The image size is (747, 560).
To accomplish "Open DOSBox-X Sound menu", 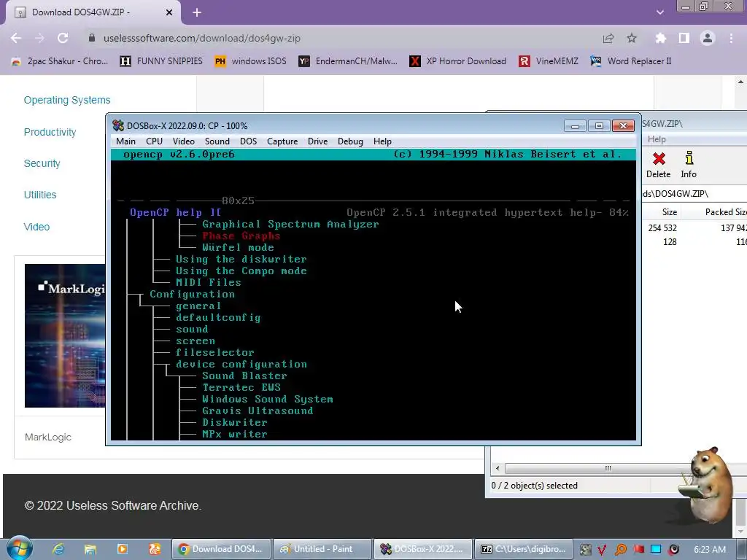I will tap(217, 141).
